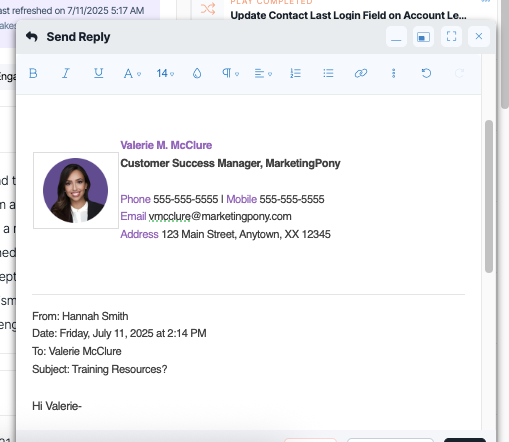Dock the Send Reply window
509x442 pixels.
coord(423,37)
